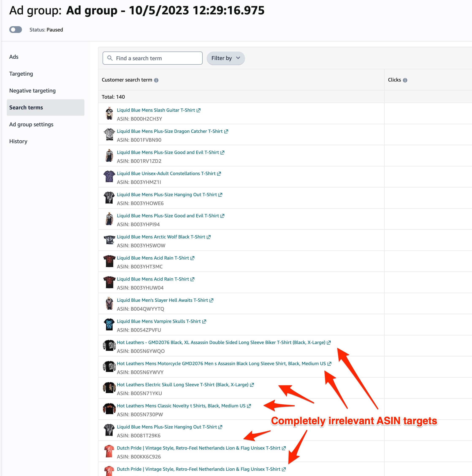This screenshot has height=476, width=472.
Task: Click ASIN: B004QWYYTQ text
Action: point(140,309)
